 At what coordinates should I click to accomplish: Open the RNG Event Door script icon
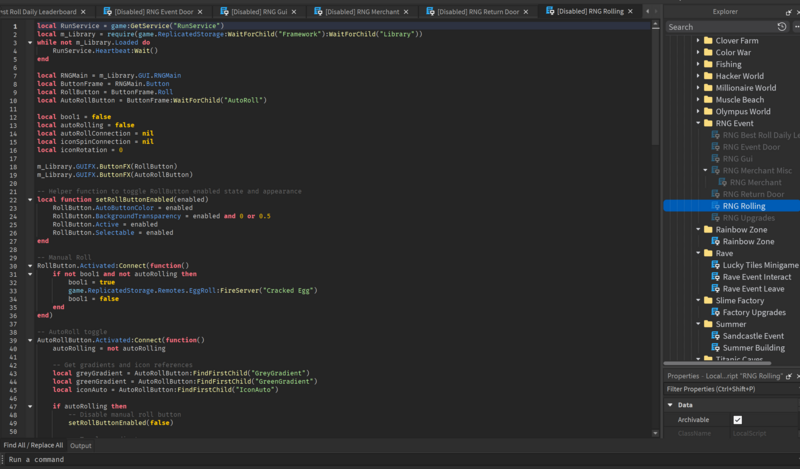click(715, 146)
